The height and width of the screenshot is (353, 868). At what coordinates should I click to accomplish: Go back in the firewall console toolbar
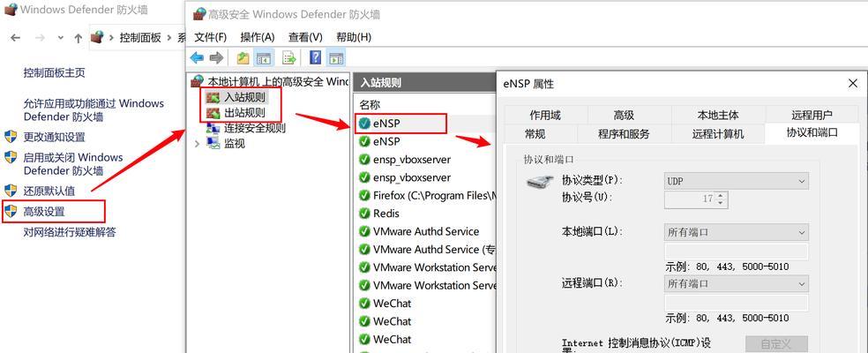[x=197, y=57]
